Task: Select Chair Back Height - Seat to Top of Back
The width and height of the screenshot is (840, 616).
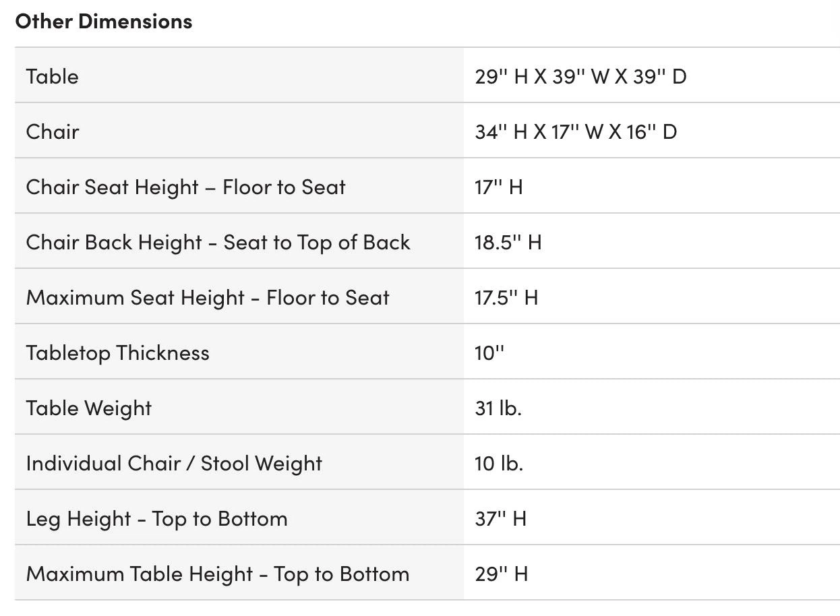Action: tap(218, 242)
